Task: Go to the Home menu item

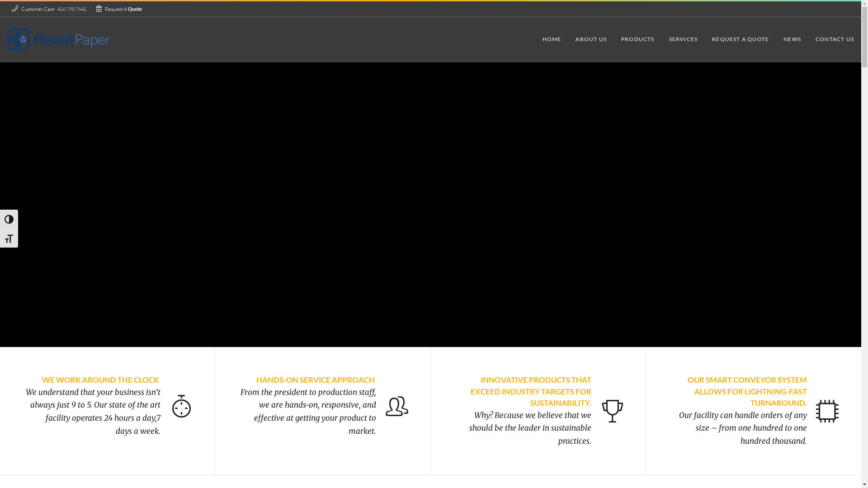Action: [552, 39]
